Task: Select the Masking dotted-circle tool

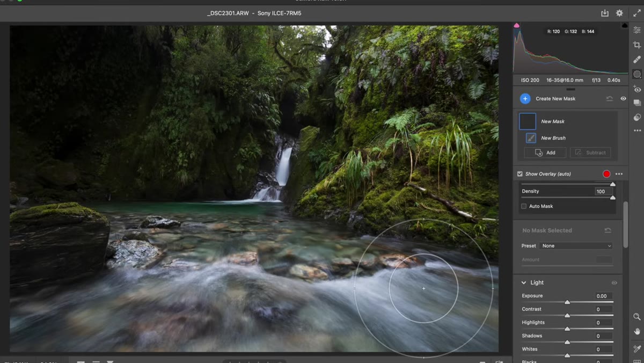Action: pos(637,74)
